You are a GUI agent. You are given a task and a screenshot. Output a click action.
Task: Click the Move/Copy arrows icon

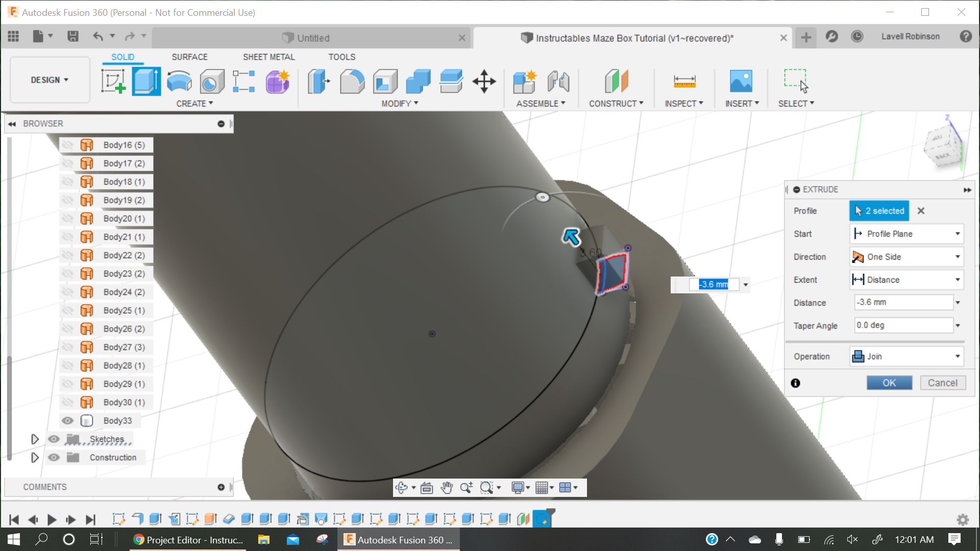[484, 82]
